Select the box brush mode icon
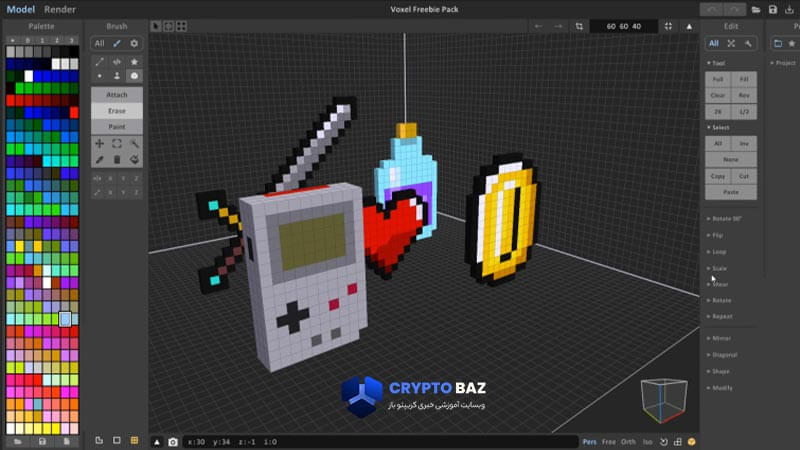This screenshot has width=800, height=450. (134, 76)
